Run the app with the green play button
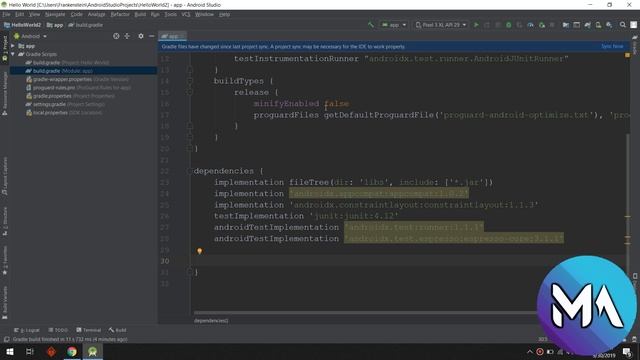 click(x=476, y=25)
